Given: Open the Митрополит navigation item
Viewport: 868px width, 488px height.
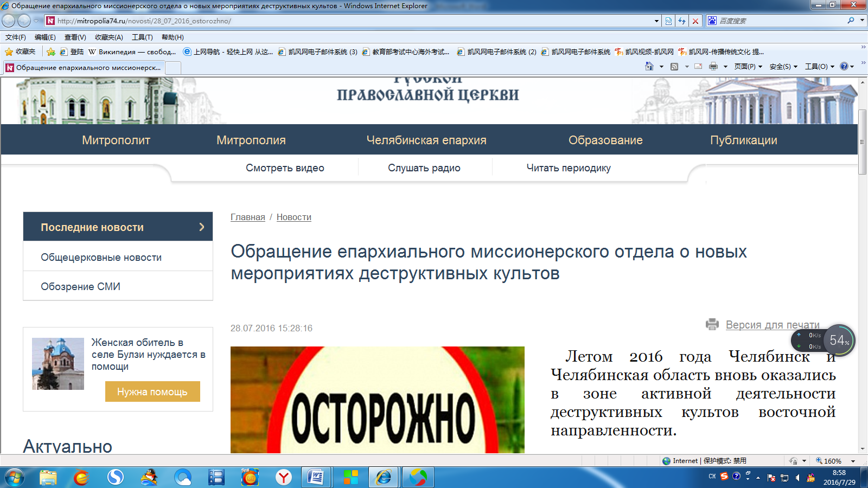Looking at the screenshot, I should coord(116,140).
